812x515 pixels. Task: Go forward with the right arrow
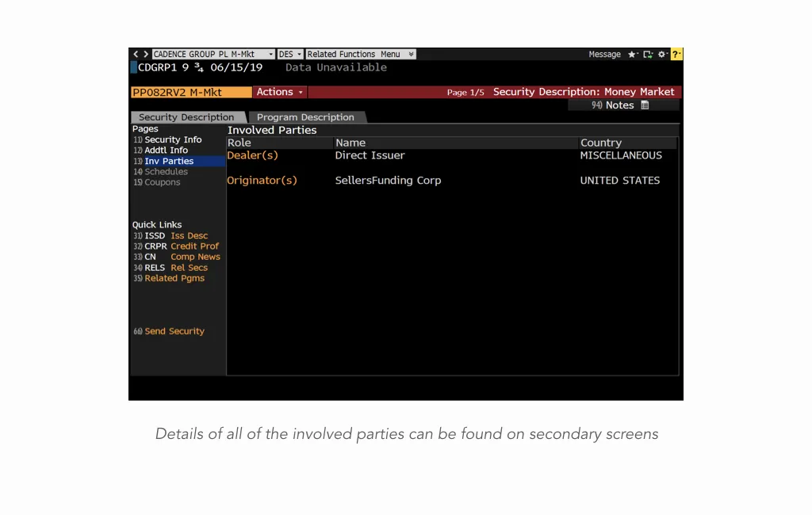(146, 54)
